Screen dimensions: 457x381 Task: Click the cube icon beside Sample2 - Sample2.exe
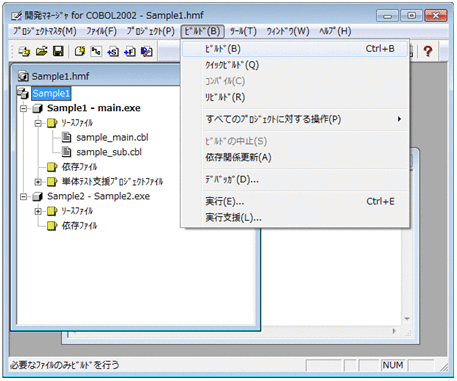coord(38,196)
